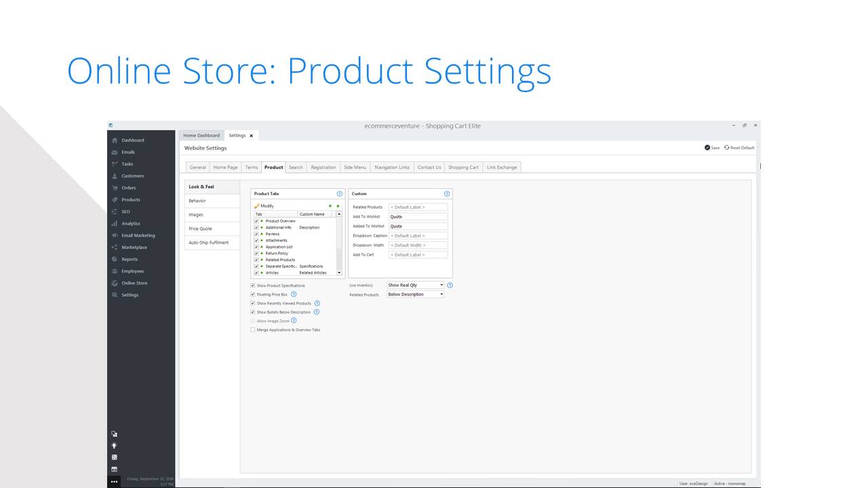Open the Navigation Links tab
Screen dimensions: 868x488
pos(392,167)
